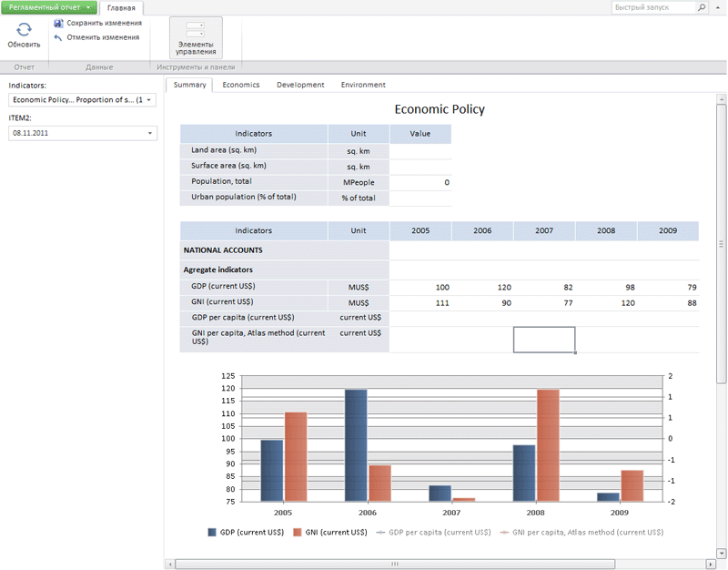The height and width of the screenshot is (570, 728).
Task: Click the horizontal scrollbar at the bottom
Action: (x=394, y=564)
